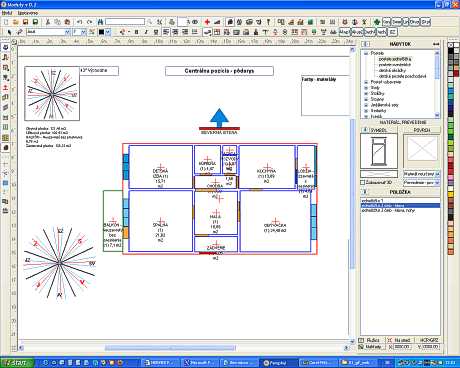
Task: Click the green clover icon in the top toolbar
Action: tap(377, 22)
